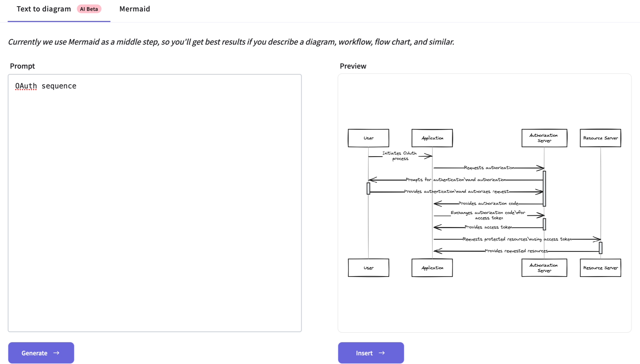
Task: Click the arrow icon on Insert button
Action: click(x=382, y=353)
